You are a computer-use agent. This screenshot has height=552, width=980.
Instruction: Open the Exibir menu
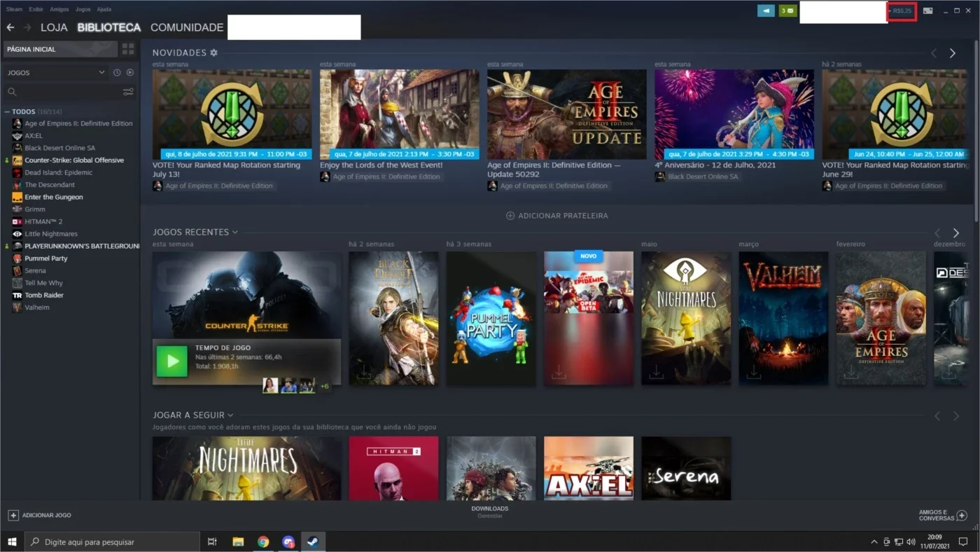(36, 9)
